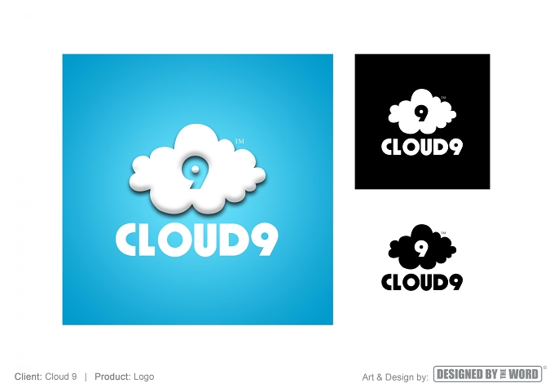This screenshot has width=554, height=392.
Task: Click the 'Product: Logo' text
Action: [x=125, y=377]
